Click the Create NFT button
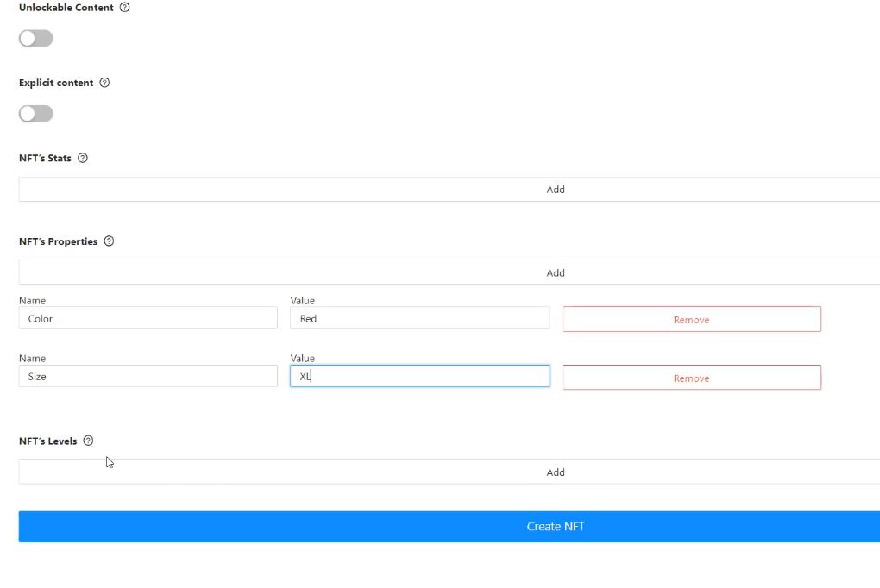 (x=449, y=526)
